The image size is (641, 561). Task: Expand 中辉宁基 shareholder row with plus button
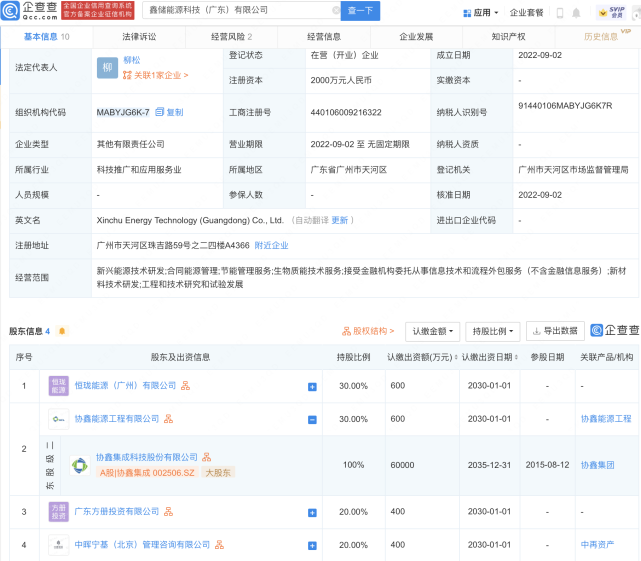312,545
